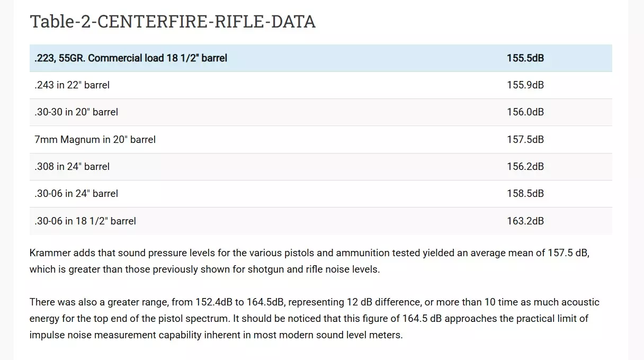Click the 156.0dB value
Viewport: 644px width, 360px height.
coord(525,112)
